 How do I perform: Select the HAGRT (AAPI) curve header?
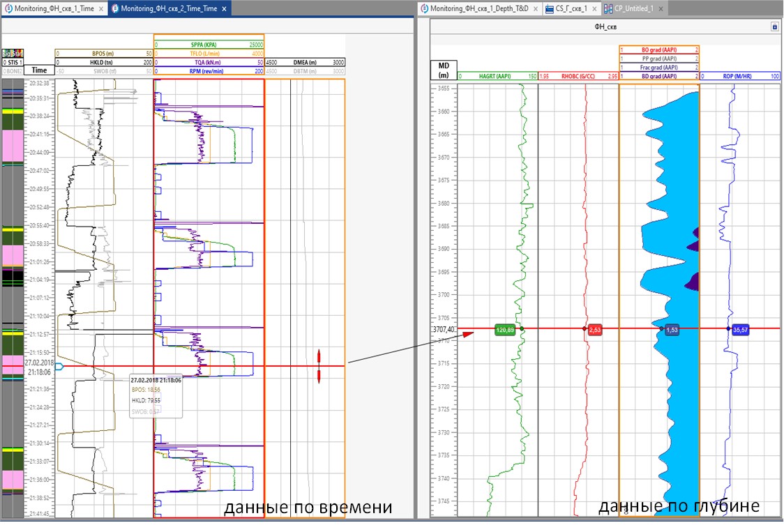(497, 76)
